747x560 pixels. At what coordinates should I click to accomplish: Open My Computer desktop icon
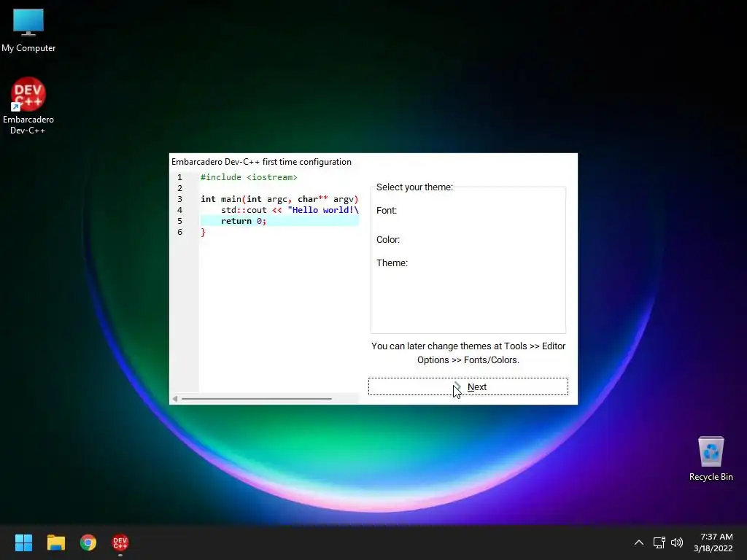pyautogui.click(x=28, y=31)
